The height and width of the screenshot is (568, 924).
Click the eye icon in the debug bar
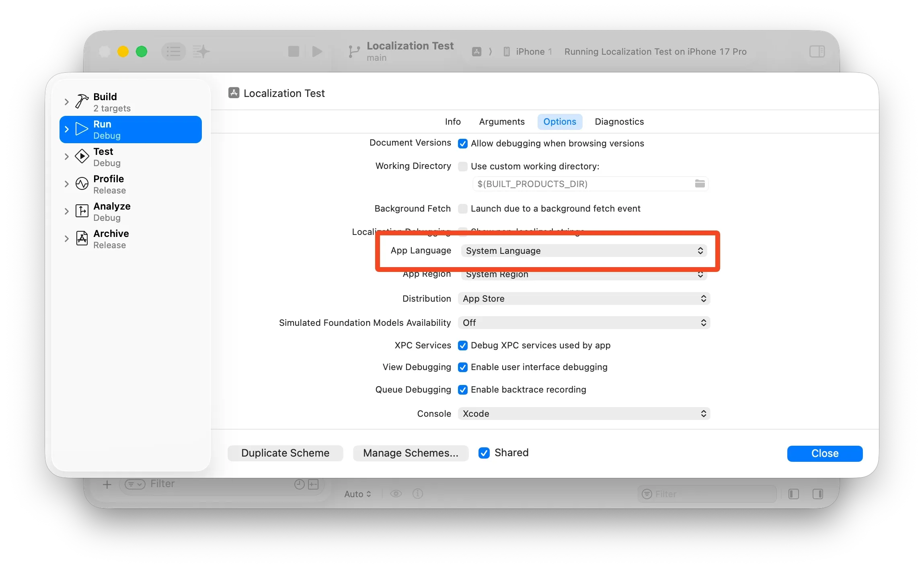point(396,494)
